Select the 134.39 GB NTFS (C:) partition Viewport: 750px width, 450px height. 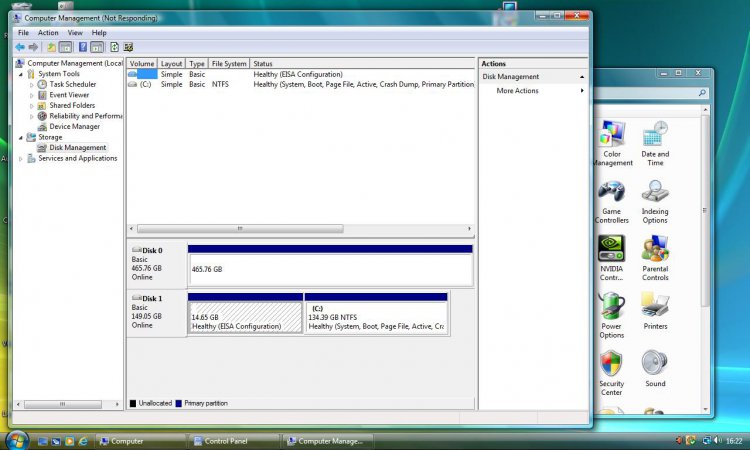click(376, 317)
